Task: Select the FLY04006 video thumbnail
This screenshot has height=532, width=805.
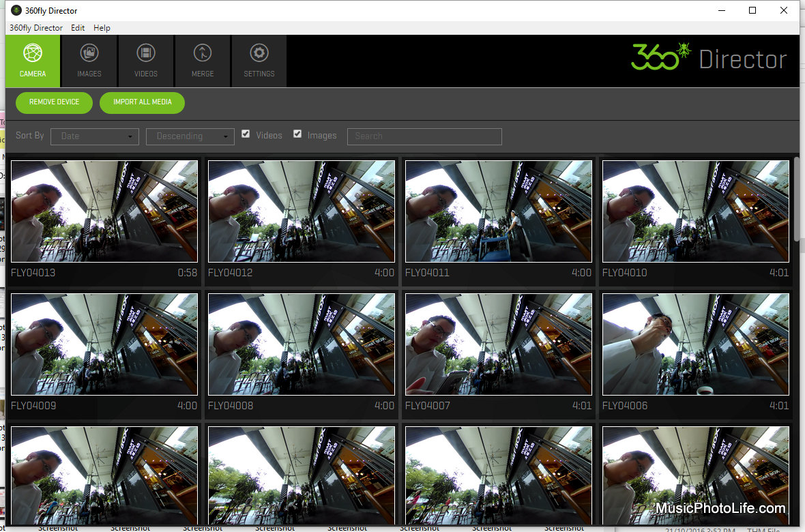Action: click(x=696, y=344)
